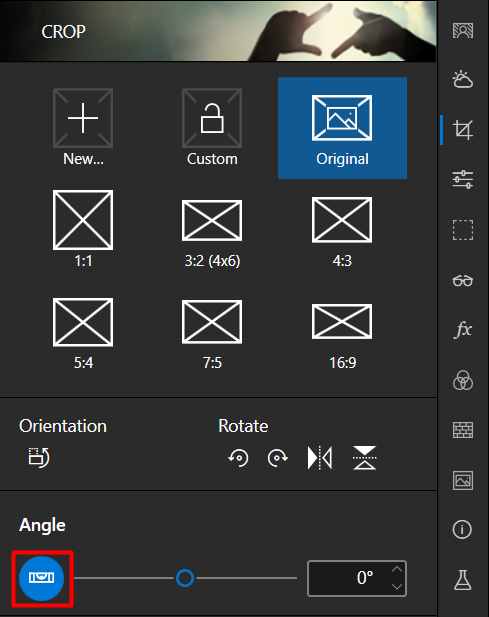Viewport: 489px width, 617px height.
Task: Select the Original aspect ratio
Action: pyautogui.click(x=342, y=128)
